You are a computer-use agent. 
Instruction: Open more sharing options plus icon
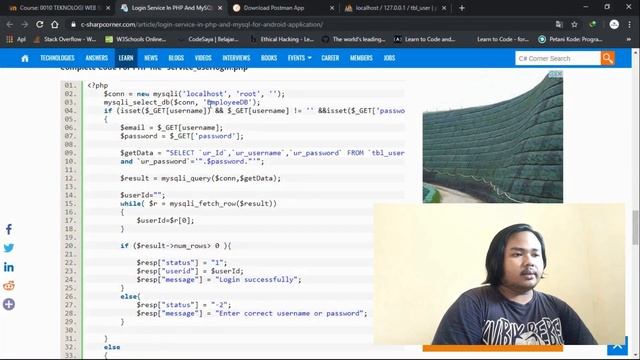click(9, 304)
